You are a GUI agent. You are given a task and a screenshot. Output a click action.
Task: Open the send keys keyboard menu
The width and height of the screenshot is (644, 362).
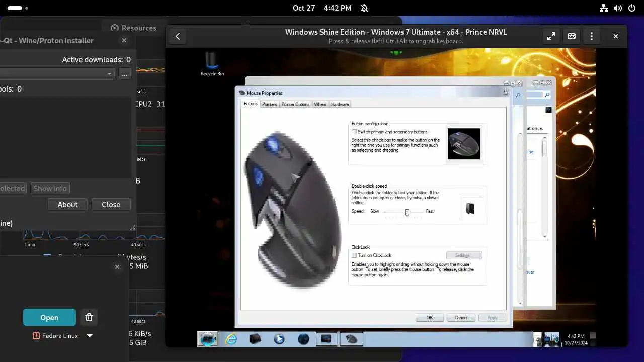tap(572, 36)
